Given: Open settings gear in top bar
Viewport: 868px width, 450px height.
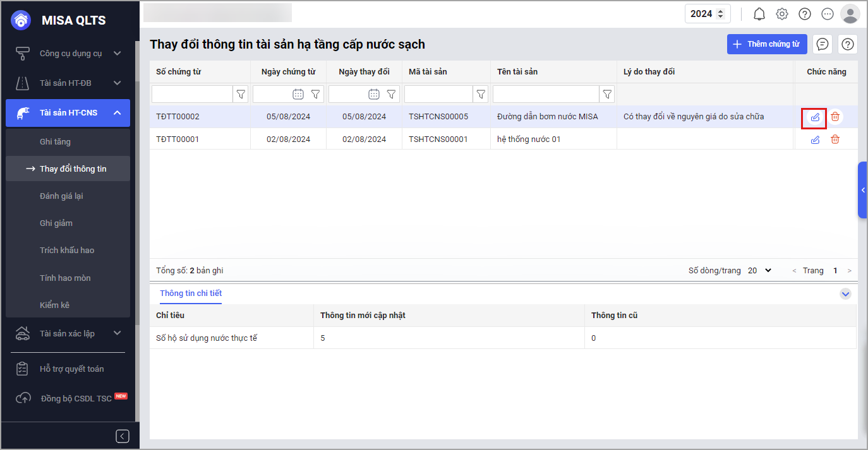Looking at the screenshot, I should click(x=782, y=14).
